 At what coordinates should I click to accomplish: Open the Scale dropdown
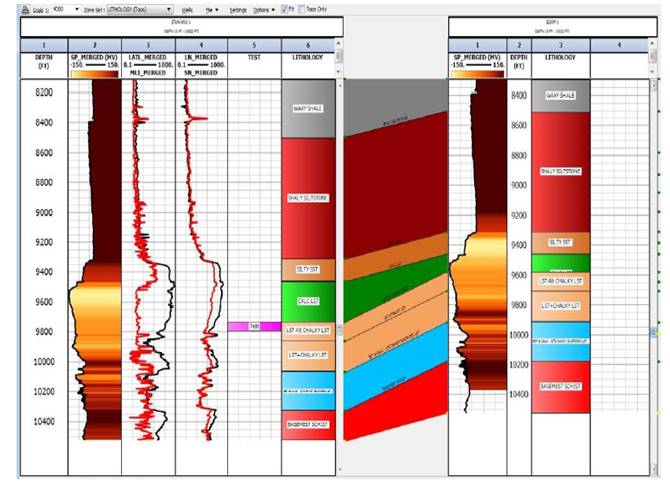(77, 8)
